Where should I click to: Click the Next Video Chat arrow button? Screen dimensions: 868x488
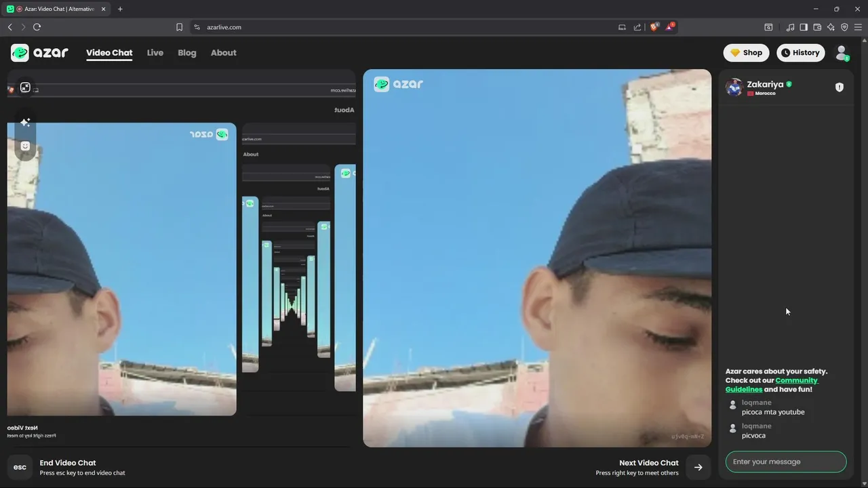tap(698, 467)
